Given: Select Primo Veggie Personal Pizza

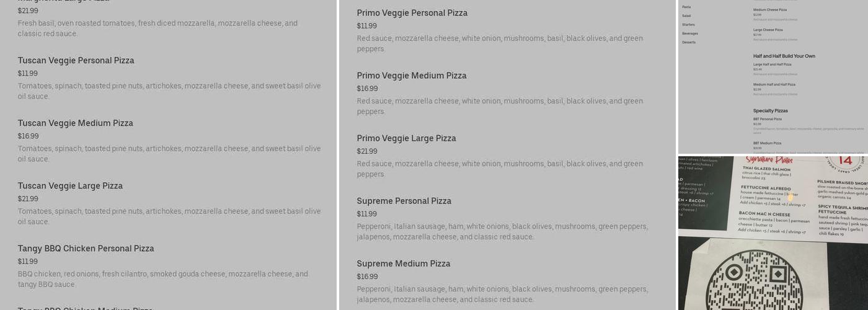Looking at the screenshot, I should pyautogui.click(x=412, y=13).
